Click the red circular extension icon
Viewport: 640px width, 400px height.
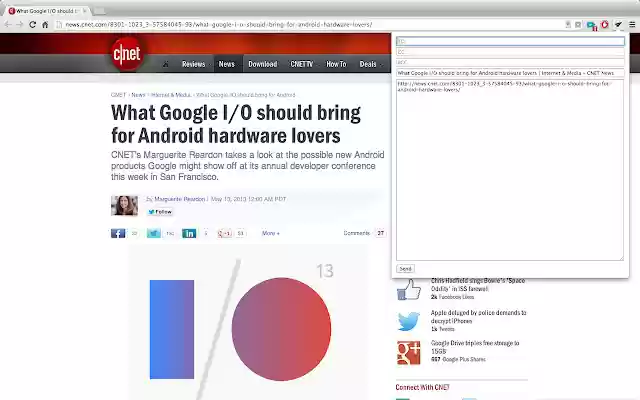click(x=604, y=24)
